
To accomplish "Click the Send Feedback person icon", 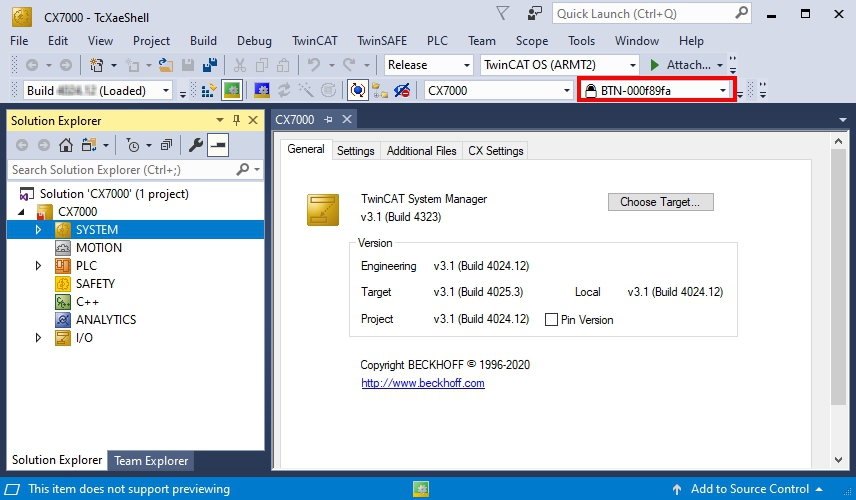I will [x=534, y=13].
